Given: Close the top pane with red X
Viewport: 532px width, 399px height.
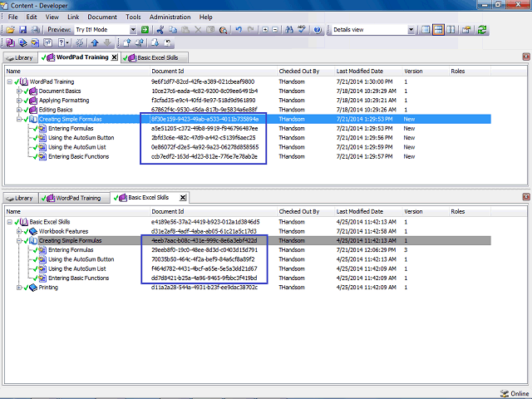Looking at the screenshot, I should tap(526, 57).
